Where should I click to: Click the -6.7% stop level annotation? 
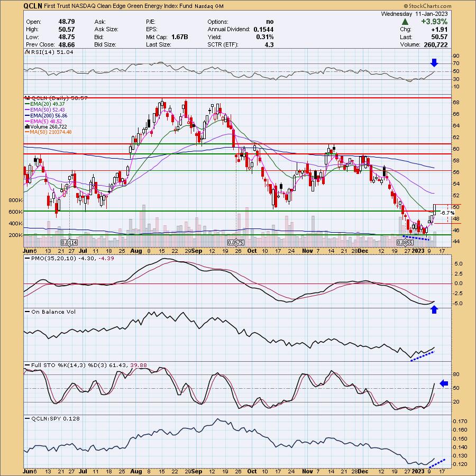447,213
